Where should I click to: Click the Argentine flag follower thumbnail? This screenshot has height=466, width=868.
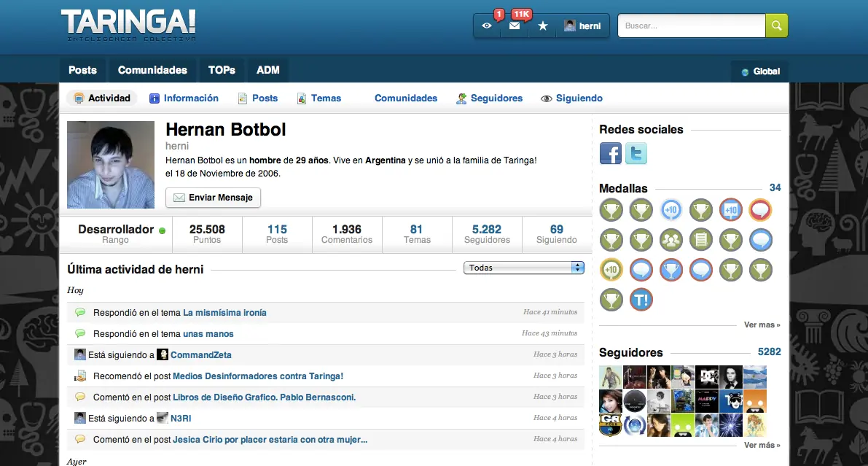click(x=754, y=377)
